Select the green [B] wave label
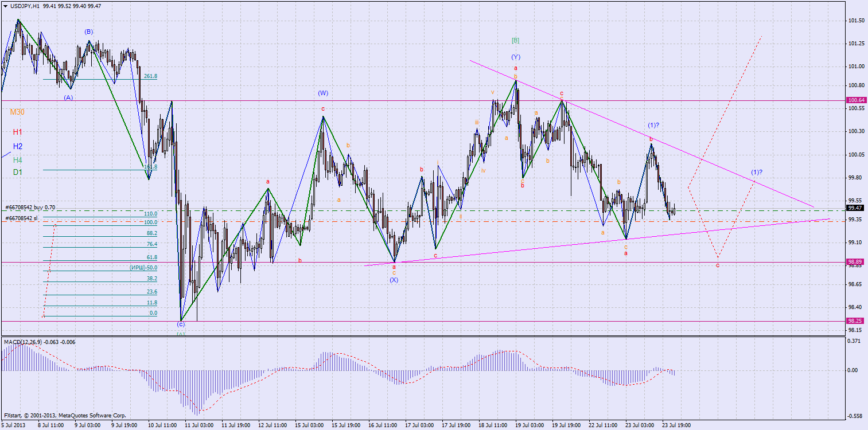Screen dimensions: 868x430 (515, 40)
